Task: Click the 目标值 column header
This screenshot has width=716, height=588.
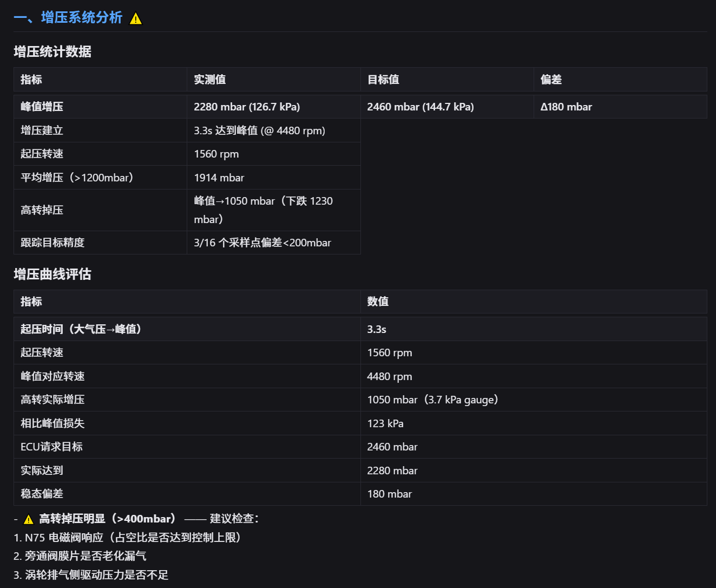Action: 383,80
